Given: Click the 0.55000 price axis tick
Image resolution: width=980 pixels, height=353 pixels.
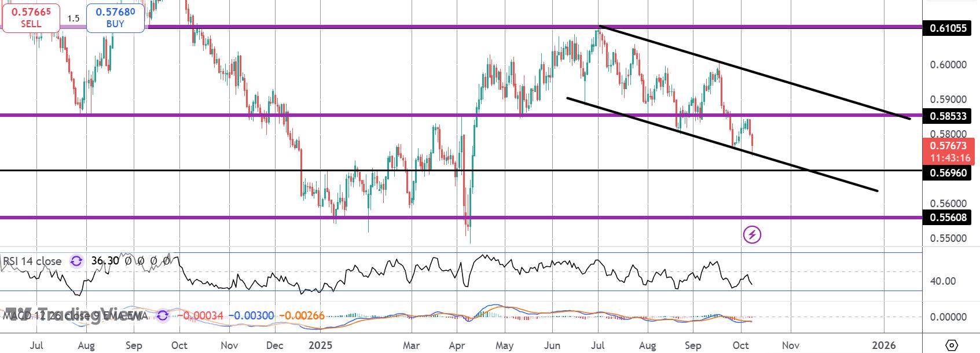Looking at the screenshot, I should click(x=948, y=238).
